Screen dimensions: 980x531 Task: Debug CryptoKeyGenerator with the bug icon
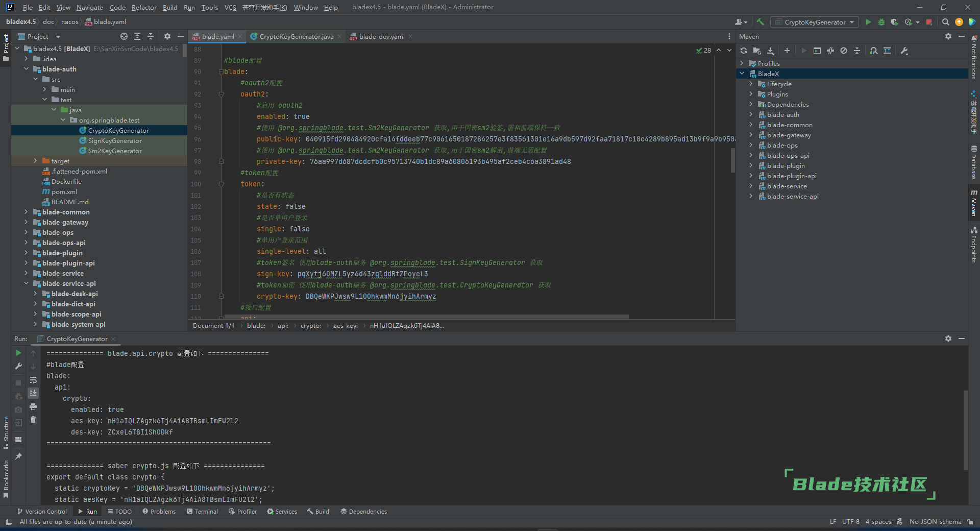(881, 22)
